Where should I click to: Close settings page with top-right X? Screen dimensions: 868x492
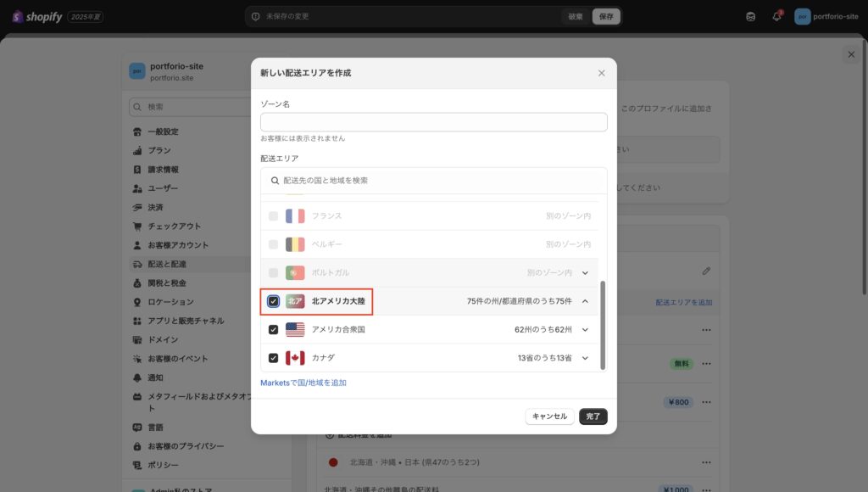pyautogui.click(x=851, y=54)
